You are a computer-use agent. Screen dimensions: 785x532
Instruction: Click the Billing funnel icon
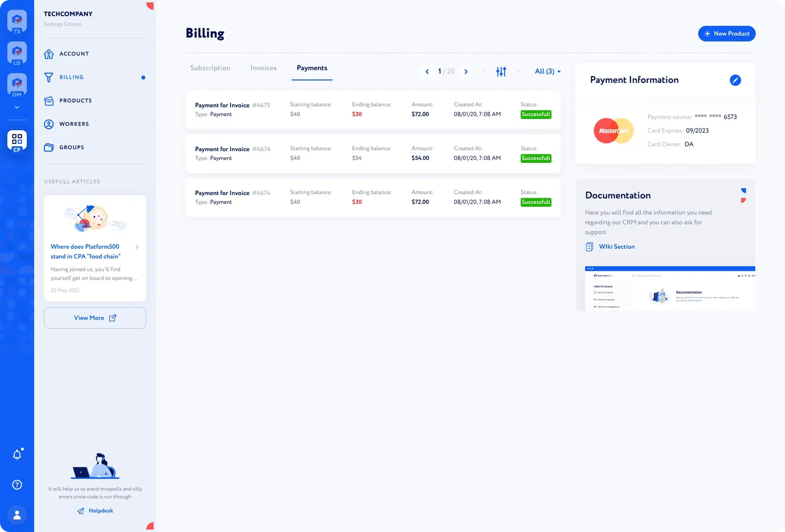[49, 78]
